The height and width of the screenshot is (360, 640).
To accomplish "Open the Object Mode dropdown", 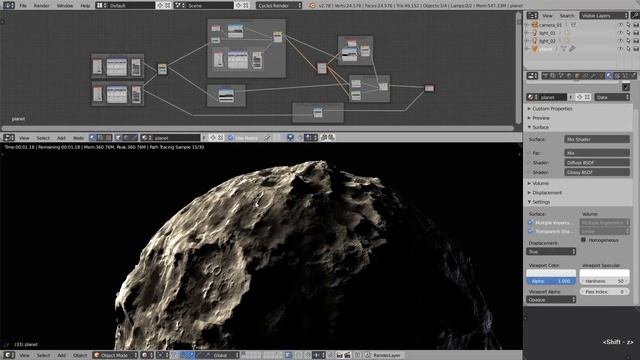I will point(115,355).
